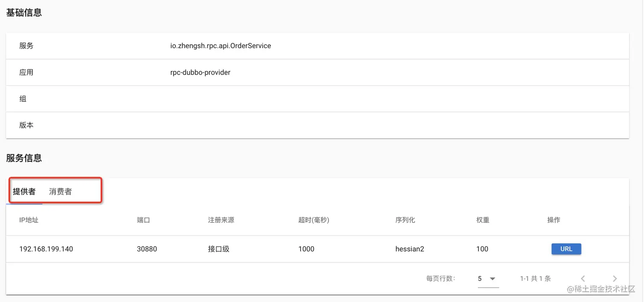The height and width of the screenshot is (302, 644).
Task: Go to previous page arrow
Action: [583, 279]
